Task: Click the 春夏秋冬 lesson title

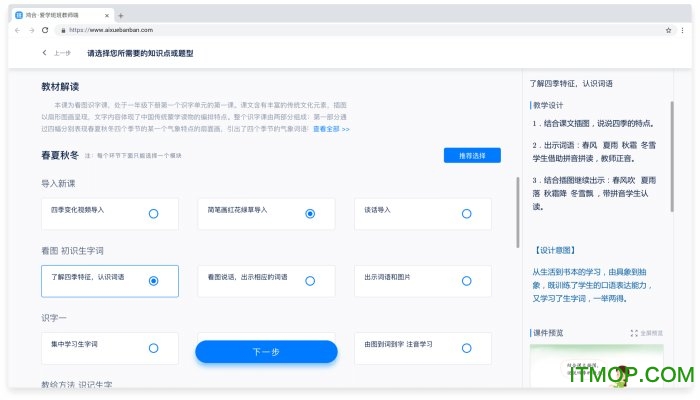Action: 60,155
